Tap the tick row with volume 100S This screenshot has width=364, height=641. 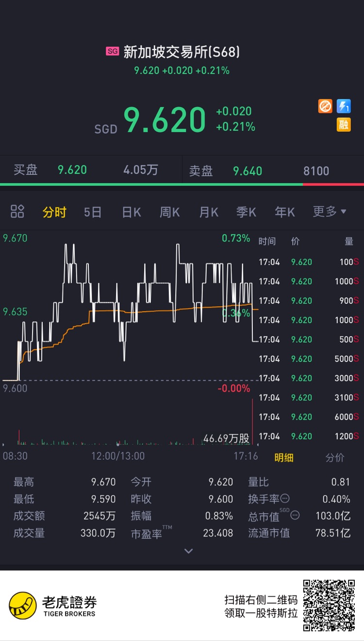(309, 262)
